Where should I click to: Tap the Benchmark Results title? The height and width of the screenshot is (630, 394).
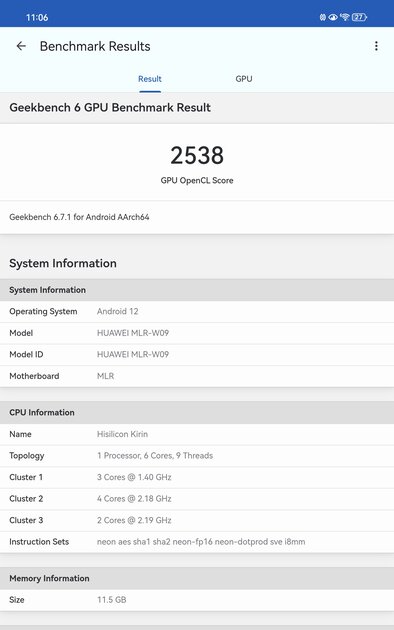[x=95, y=46]
